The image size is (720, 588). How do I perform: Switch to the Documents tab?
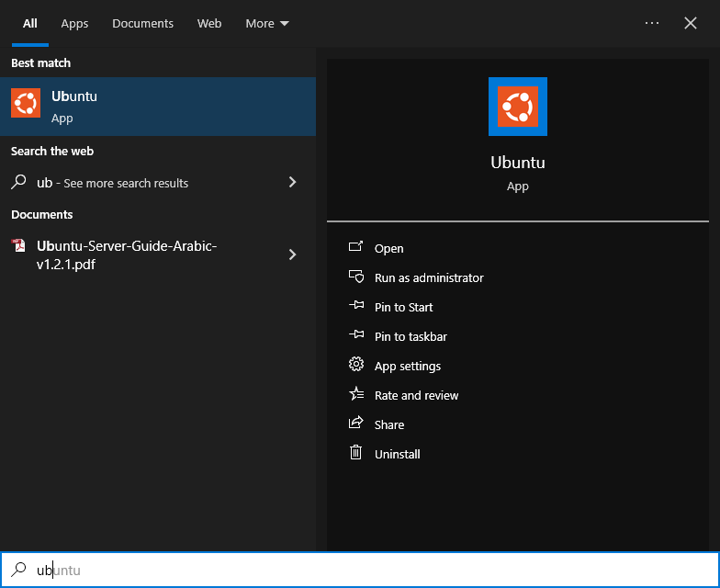point(143,24)
